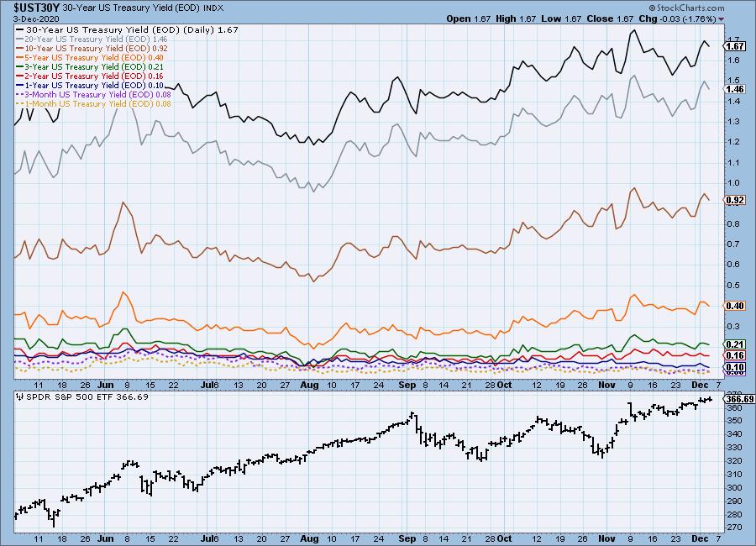This screenshot has width=756, height=546.
Task: Click the INDX exchange label in title
Action: tap(213, 8)
